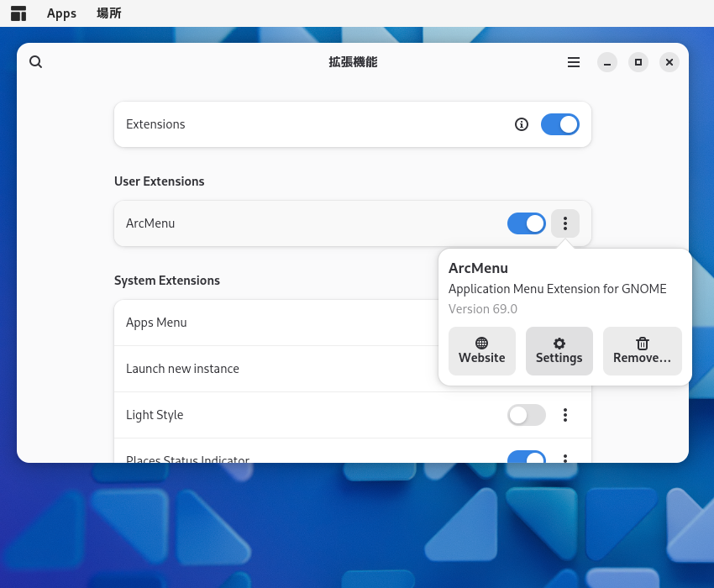Click the Light Style row label

pos(155,415)
